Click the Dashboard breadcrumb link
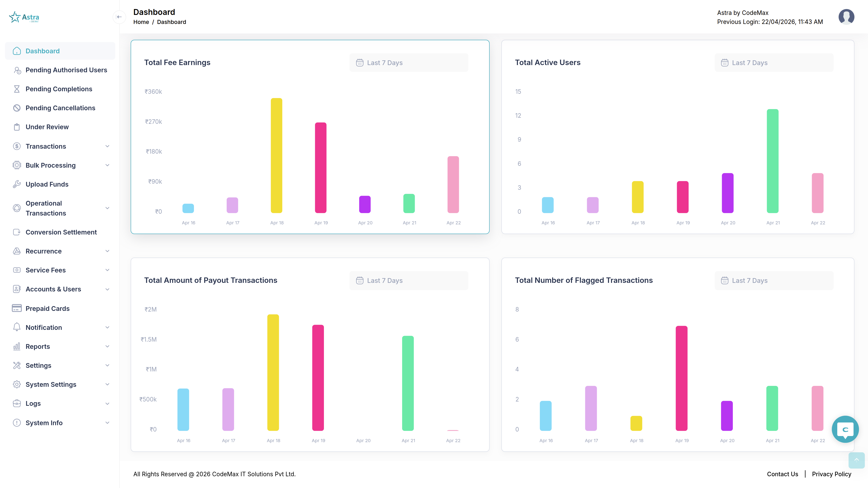Image resolution: width=868 pixels, height=488 pixels. pos(172,22)
